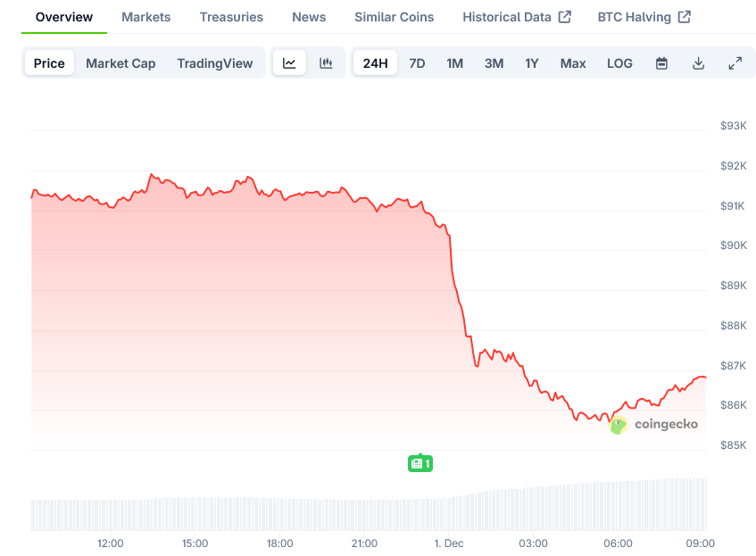Open the calendar date range picker
756x556 pixels.
pyautogui.click(x=661, y=63)
